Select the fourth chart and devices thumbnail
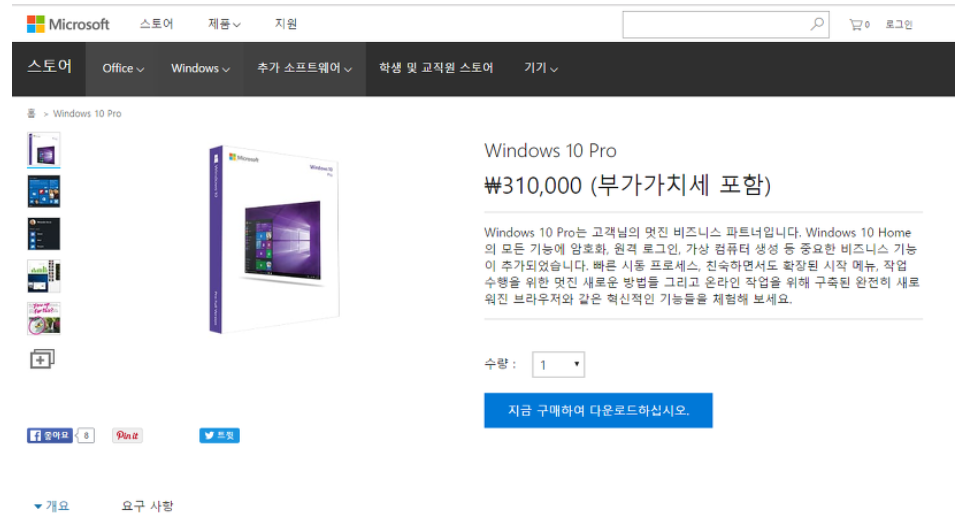The height and width of the screenshot is (513, 965). [44, 276]
